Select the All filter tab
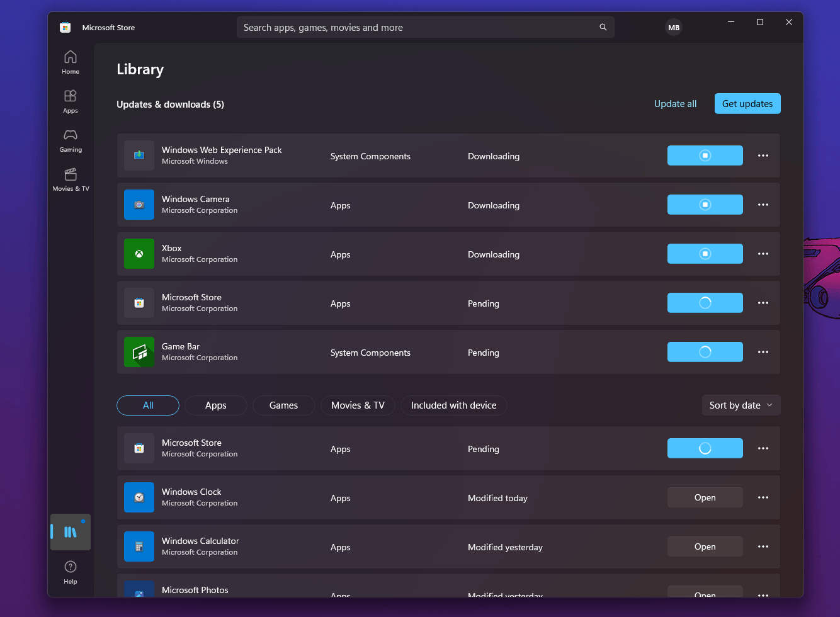The width and height of the screenshot is (840, 617). (148, 405)
